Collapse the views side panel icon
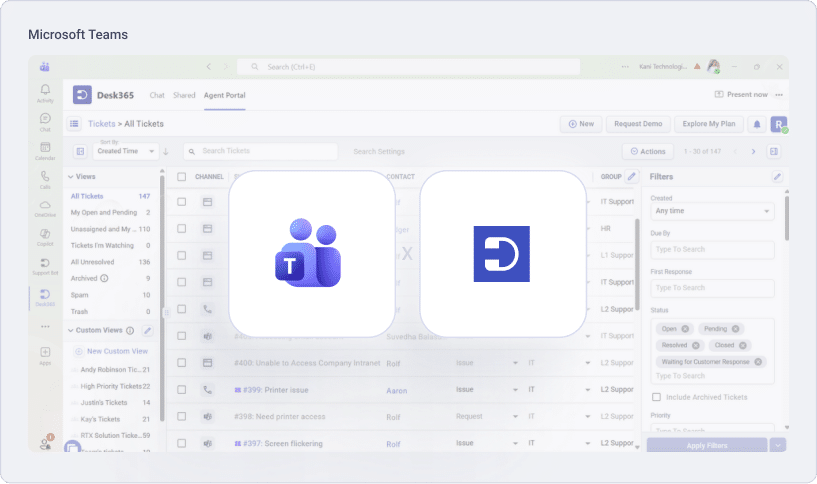The height and width of the screenshot is (484, 817). [x=80, y=151]
